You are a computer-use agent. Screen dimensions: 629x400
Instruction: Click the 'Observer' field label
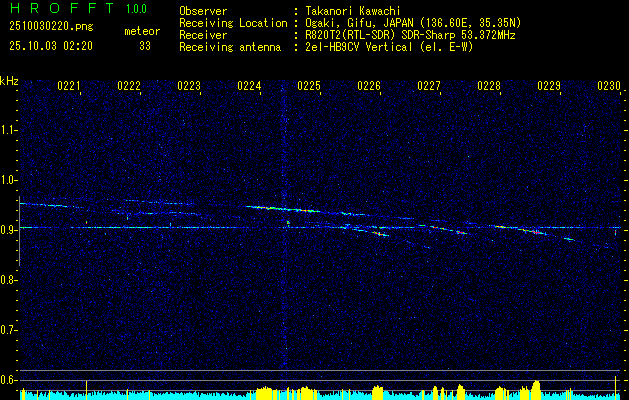click(203, 11)
